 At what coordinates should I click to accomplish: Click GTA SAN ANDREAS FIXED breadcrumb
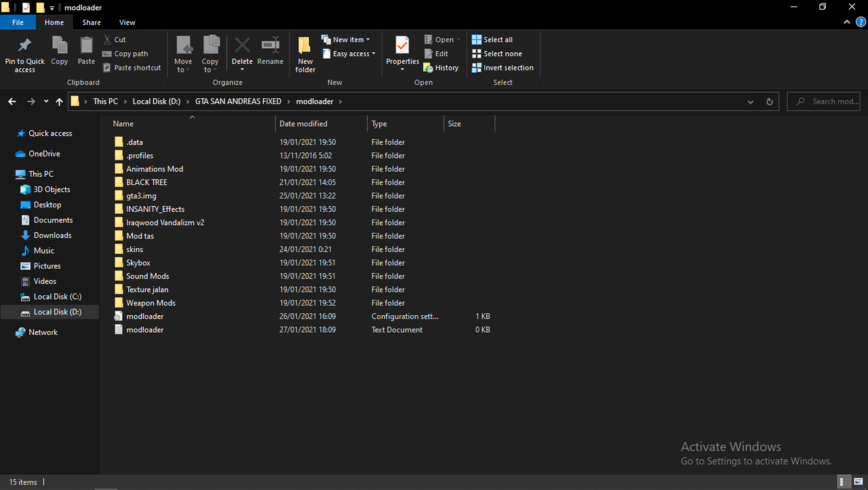(238, 102)
